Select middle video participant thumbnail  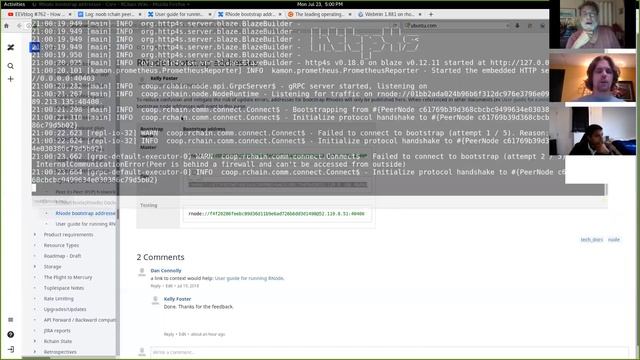coord(592,77)
